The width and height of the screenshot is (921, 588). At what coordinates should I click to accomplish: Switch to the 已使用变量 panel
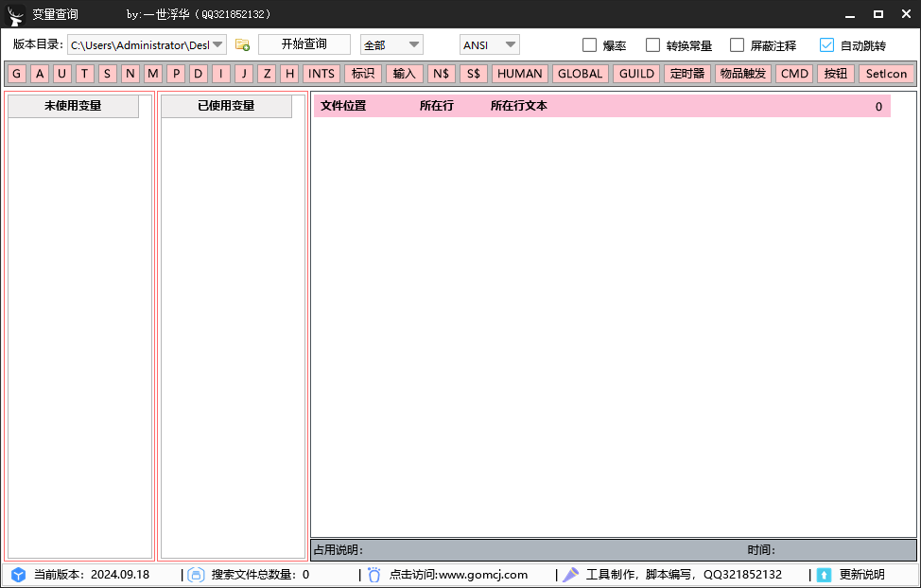coord(226,106)
